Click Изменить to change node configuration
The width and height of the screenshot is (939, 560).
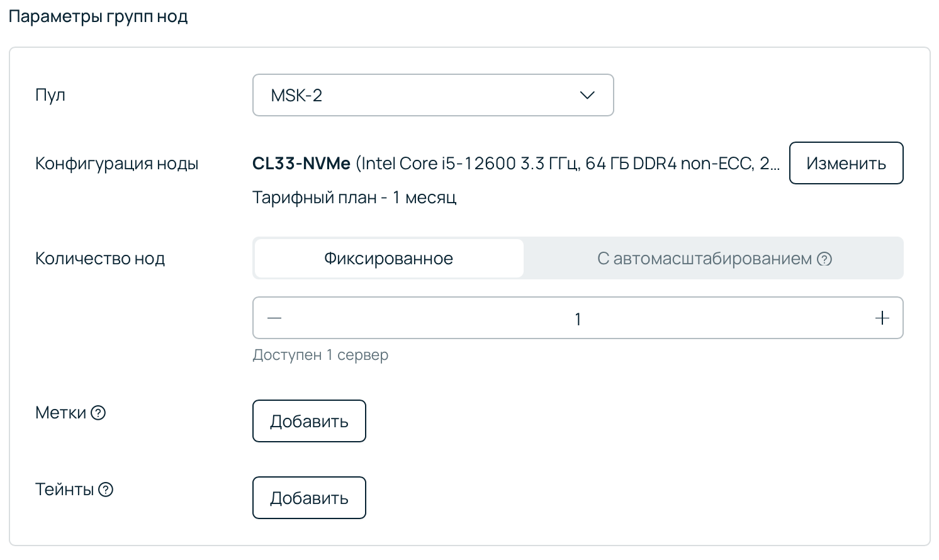(x=846, y=163)
